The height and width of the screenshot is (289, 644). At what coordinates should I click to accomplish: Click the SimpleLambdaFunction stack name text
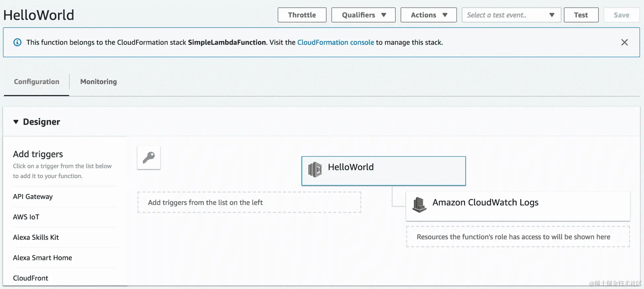click(x=227, y=42)
